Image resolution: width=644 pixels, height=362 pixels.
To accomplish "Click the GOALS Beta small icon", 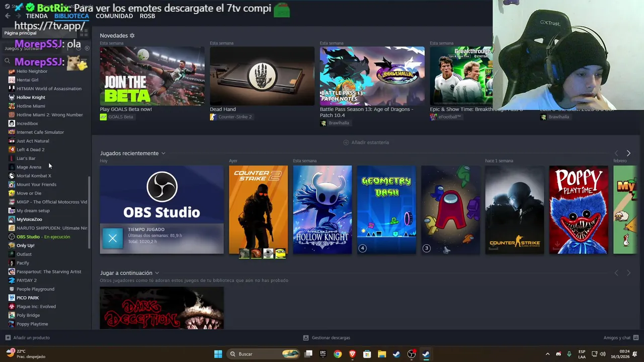I will pyautogui.click(x=103, y=117).
